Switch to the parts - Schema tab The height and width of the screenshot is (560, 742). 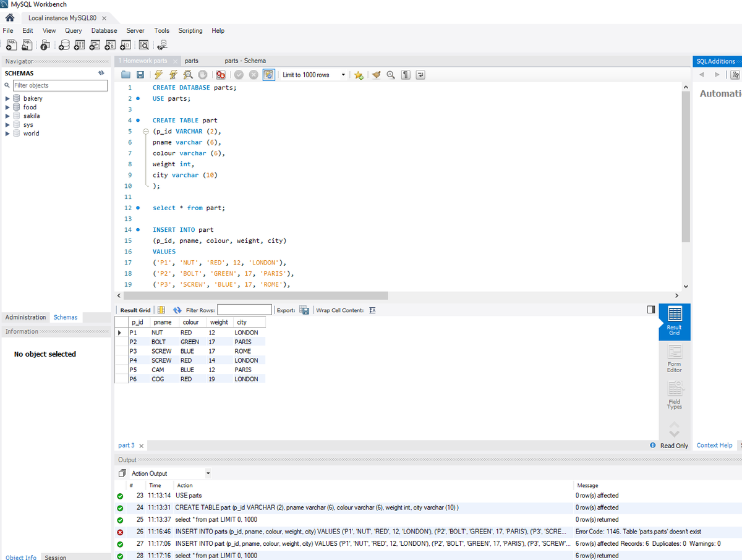tap(245, 61)
